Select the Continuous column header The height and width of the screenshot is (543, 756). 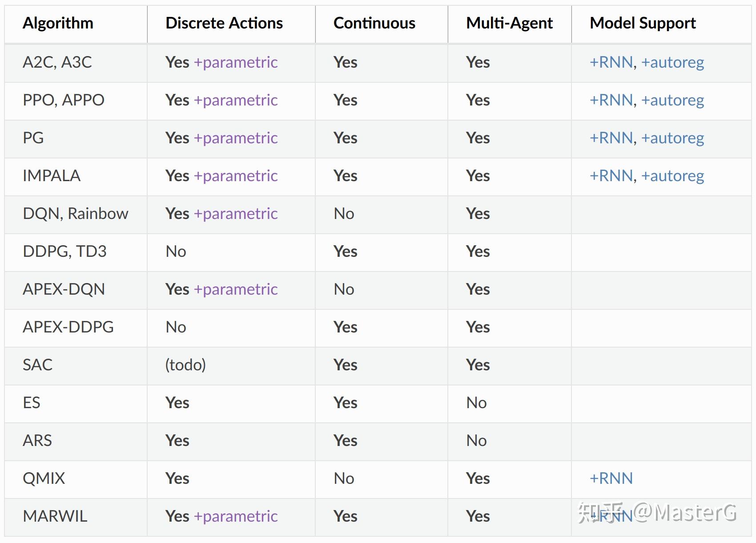point(374,23)
